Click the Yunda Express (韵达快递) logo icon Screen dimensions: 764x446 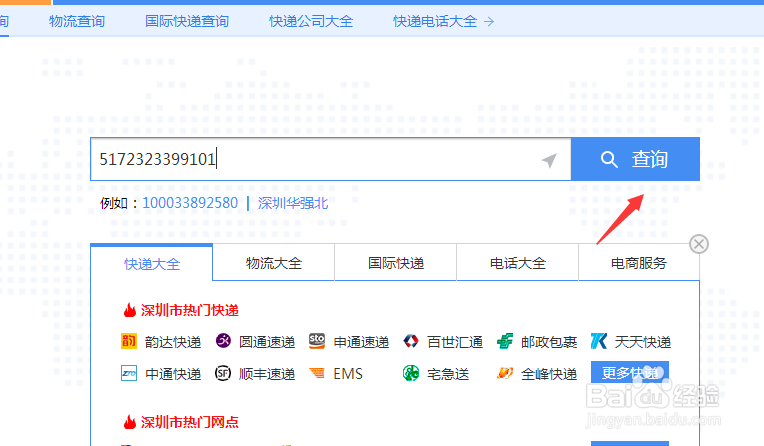pos(129,341)
